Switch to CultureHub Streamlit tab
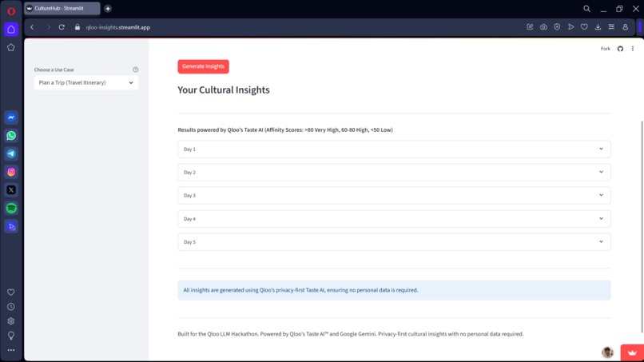Screen dimensions: 644x362 click(x=62, y=8)
